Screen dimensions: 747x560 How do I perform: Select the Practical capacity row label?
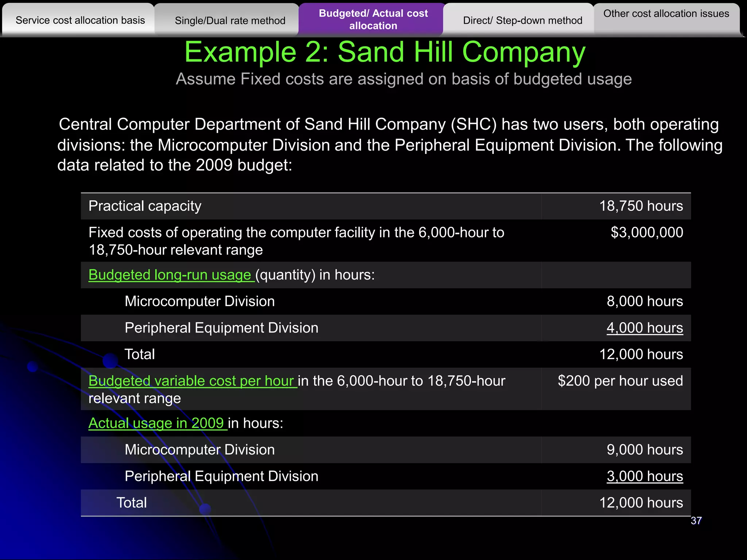tap(145, 206)
